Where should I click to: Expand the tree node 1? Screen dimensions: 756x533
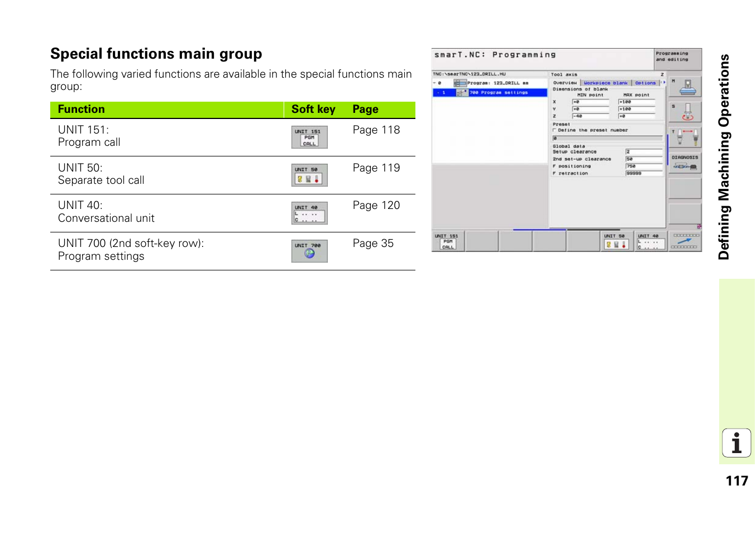pyautogui.click(x=438, y=93)
